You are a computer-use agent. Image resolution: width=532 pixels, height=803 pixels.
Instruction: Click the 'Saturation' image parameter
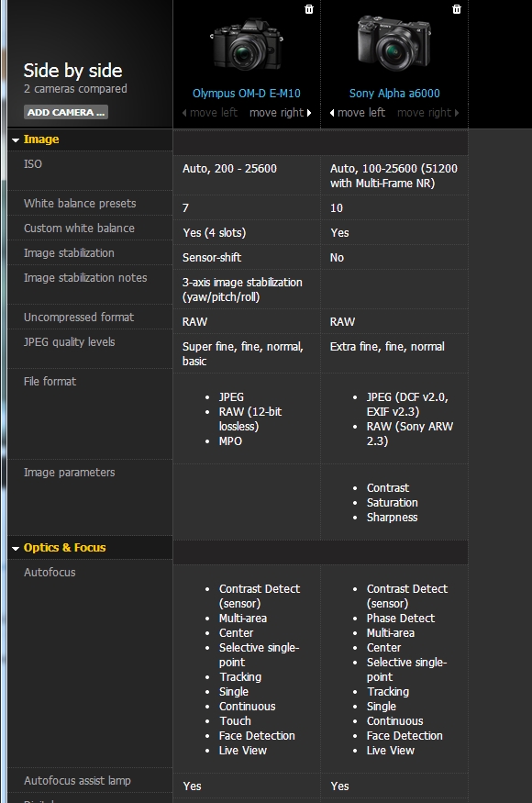393,503
